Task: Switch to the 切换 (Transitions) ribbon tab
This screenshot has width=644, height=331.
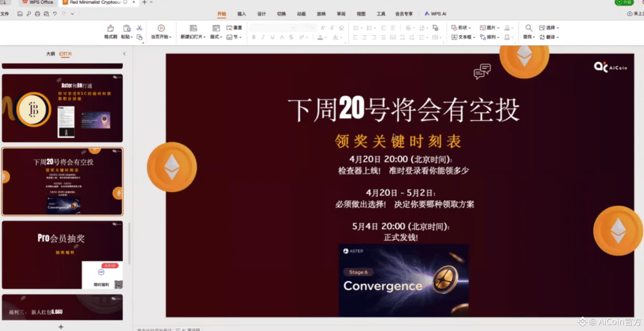Action: click(282, 14)
